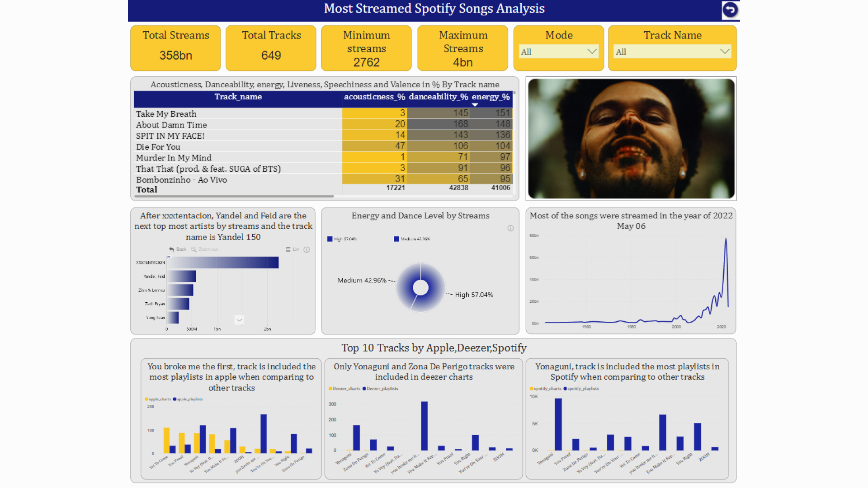Click the High 57.04% legend swatch
Viewport: 868px width, 488px height.
(330, 239)
